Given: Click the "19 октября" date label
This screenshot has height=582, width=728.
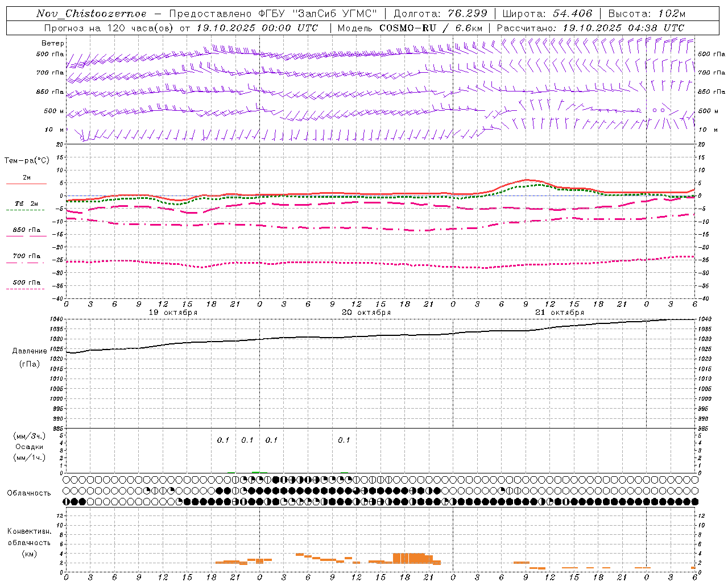Looking at the screenshot, I should click(x=173, y=313).
